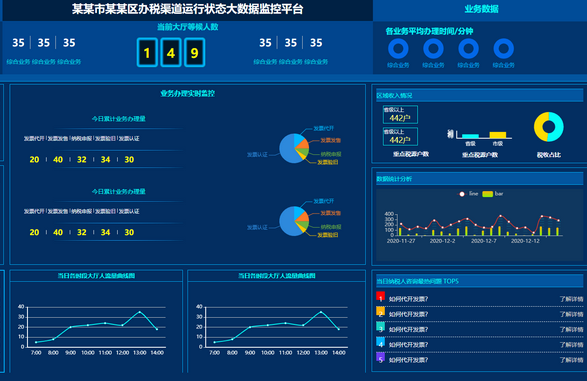Click the cyan 省级 bar in 重点税源户数 chart
The image size is (587, 381).
[x=471, y=136]
